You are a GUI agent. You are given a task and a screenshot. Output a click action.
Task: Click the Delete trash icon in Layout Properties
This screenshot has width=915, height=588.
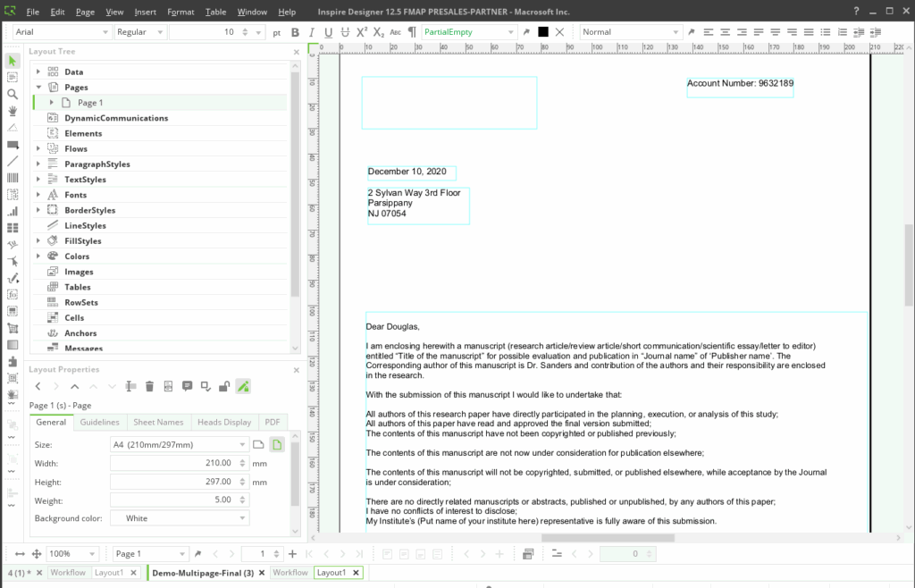pos(149,386)
